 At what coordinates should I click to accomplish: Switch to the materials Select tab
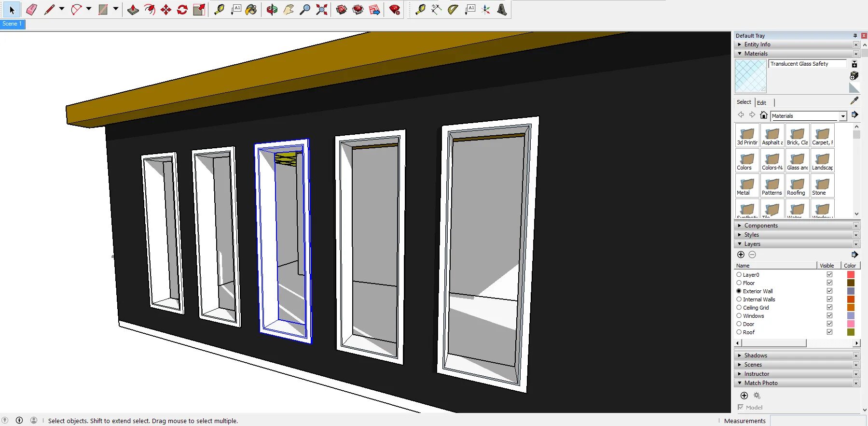tap(744, 102)
